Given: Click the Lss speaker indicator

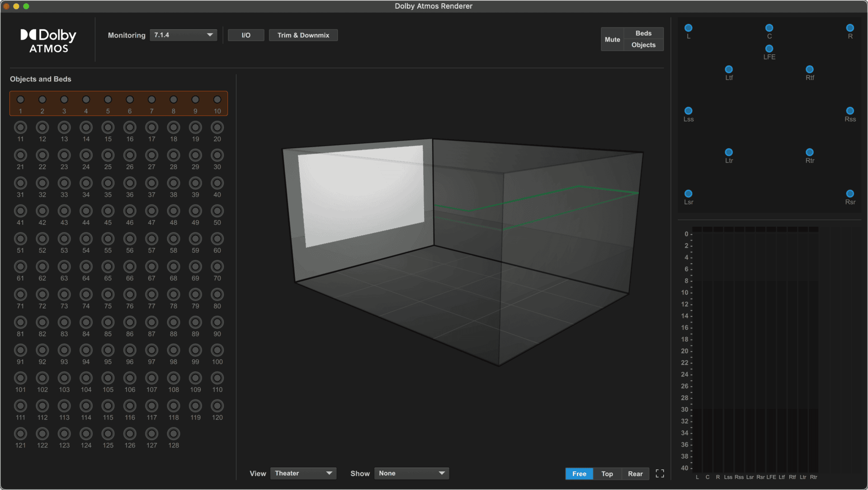Looking at the screenshot, I should point(688,111).
